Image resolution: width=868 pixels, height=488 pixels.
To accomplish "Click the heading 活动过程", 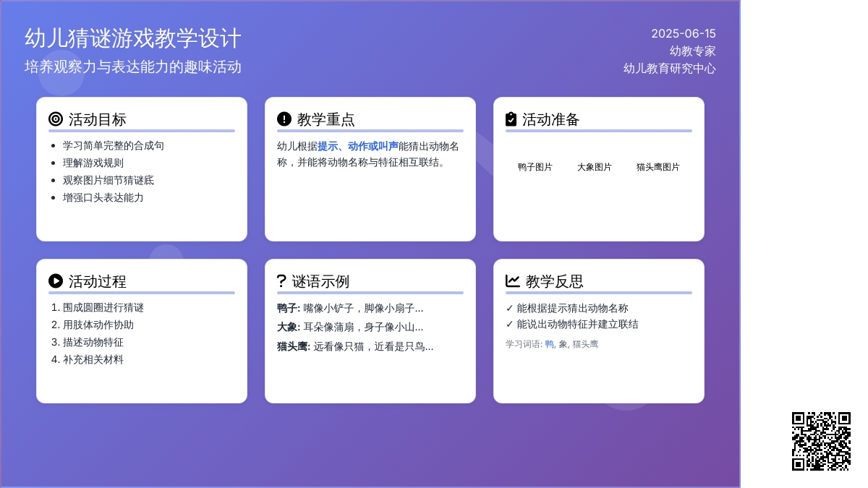I will click(x=98, y=281).
